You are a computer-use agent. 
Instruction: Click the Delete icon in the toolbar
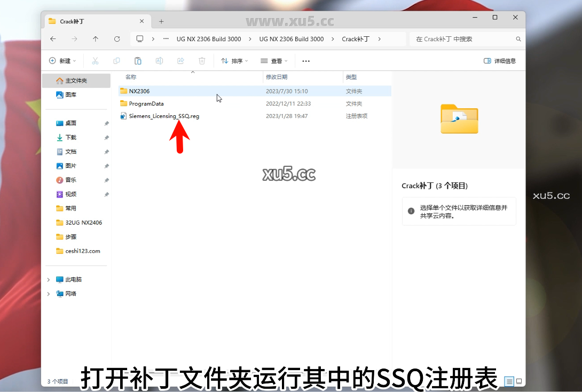pyautogui.click(x=202, y=61)
